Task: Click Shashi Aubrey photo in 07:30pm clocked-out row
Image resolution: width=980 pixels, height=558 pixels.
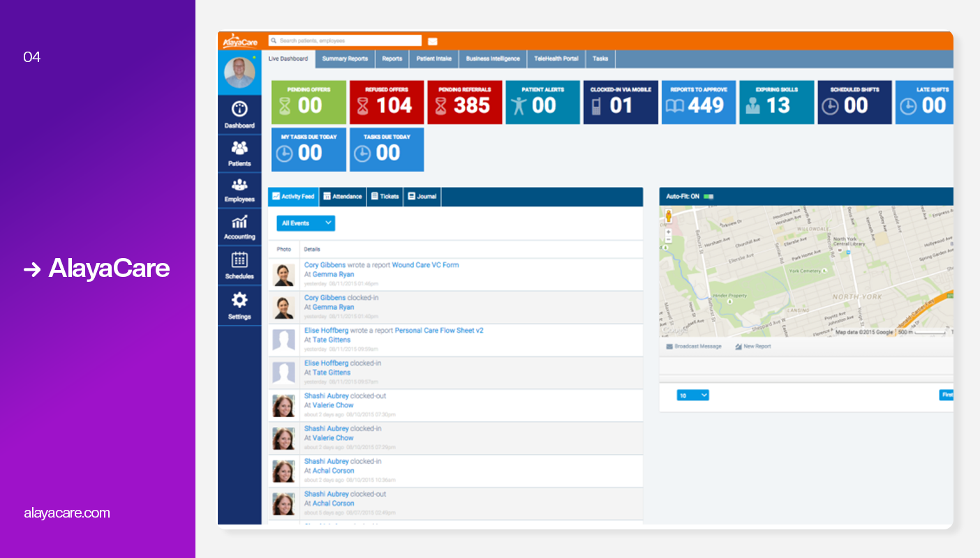Action: point(283,405)
